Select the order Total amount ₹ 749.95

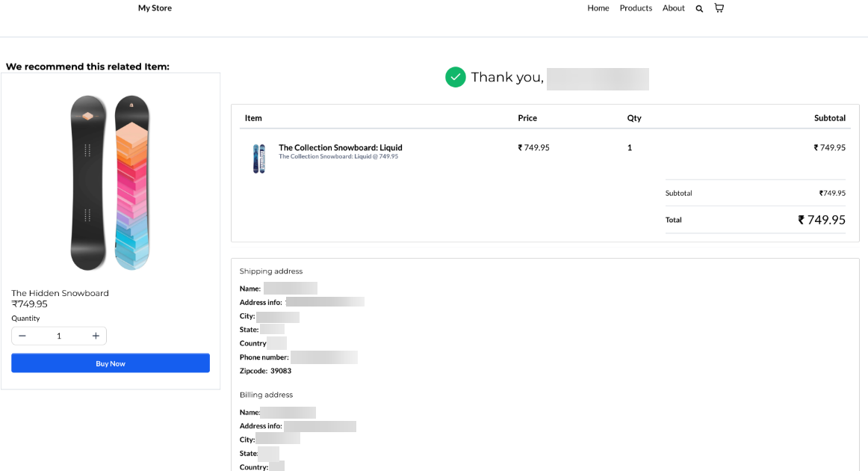(821, 220)
